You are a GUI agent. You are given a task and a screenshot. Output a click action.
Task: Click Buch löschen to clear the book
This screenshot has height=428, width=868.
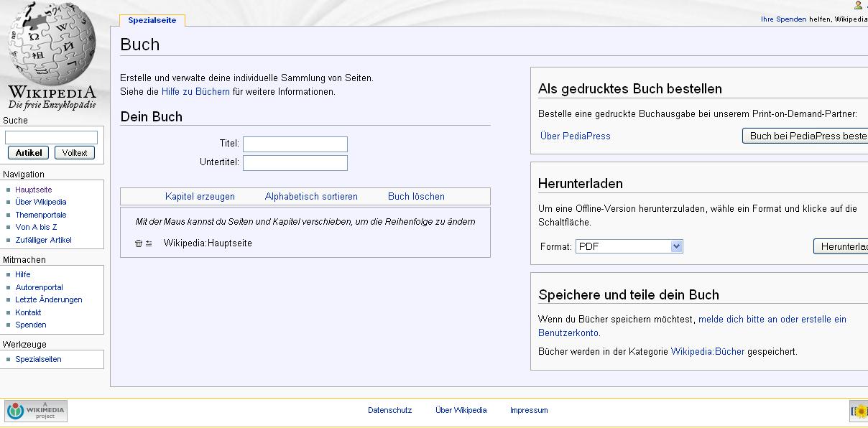tap(416, 196)
